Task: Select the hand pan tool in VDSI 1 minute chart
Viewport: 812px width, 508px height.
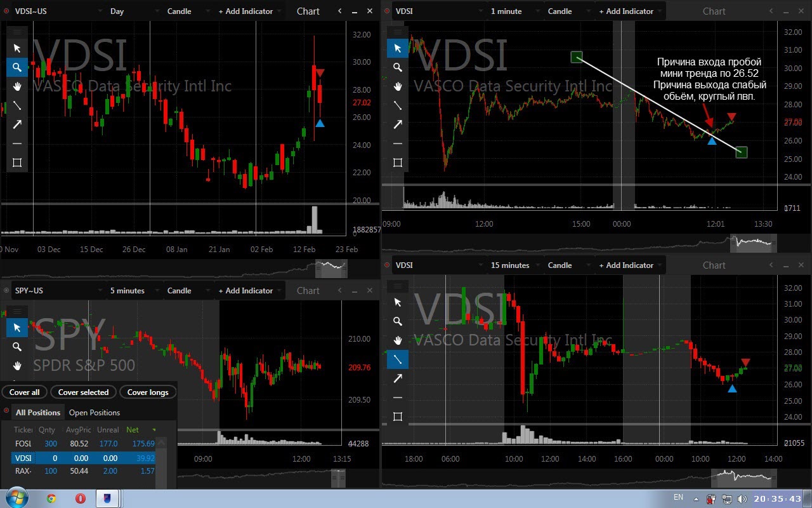Action: click(398, 86)
